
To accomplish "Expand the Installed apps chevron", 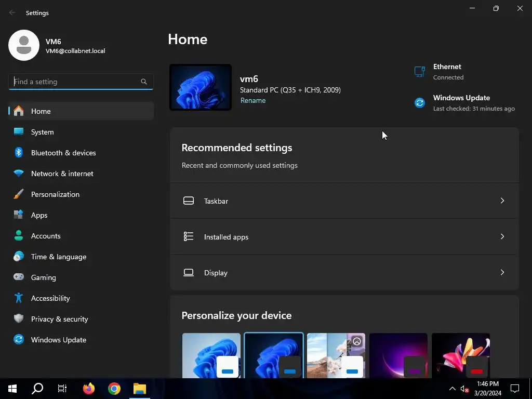I will pos(502,236).
